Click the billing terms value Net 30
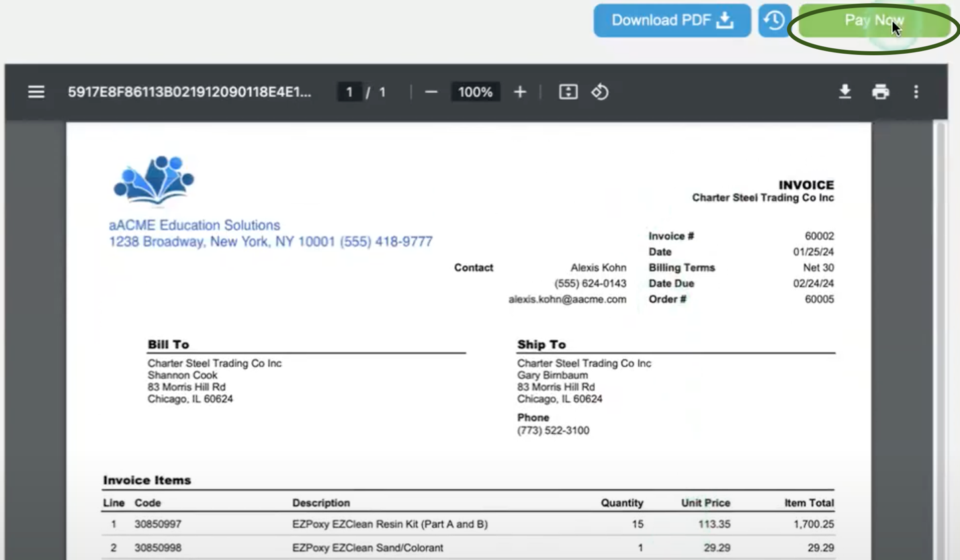This screenshot has width=960, height=560. pyautogui.click(x=818, y=267)
